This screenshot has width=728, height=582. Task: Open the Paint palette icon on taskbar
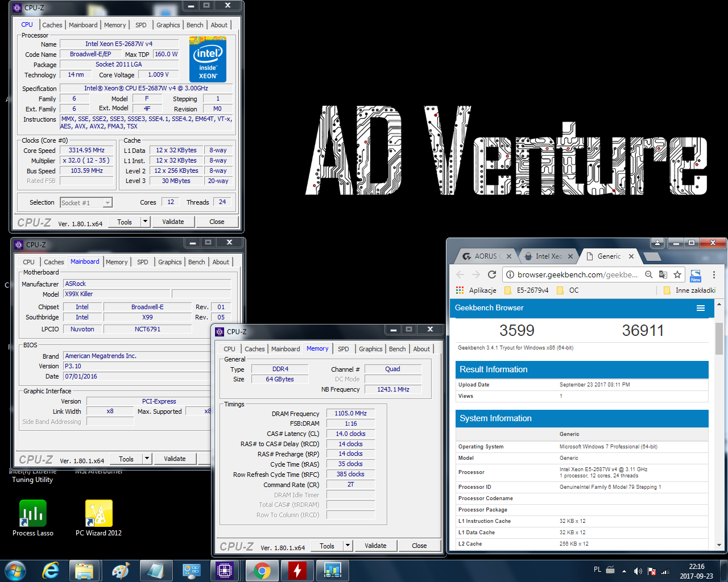pyautogui.click(x=120, y=570)
